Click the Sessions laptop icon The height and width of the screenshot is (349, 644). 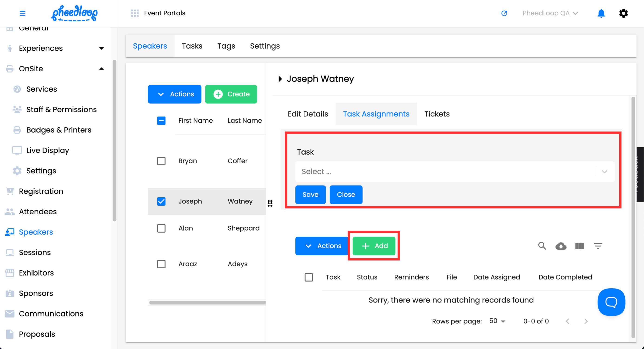tap(10, 253)
